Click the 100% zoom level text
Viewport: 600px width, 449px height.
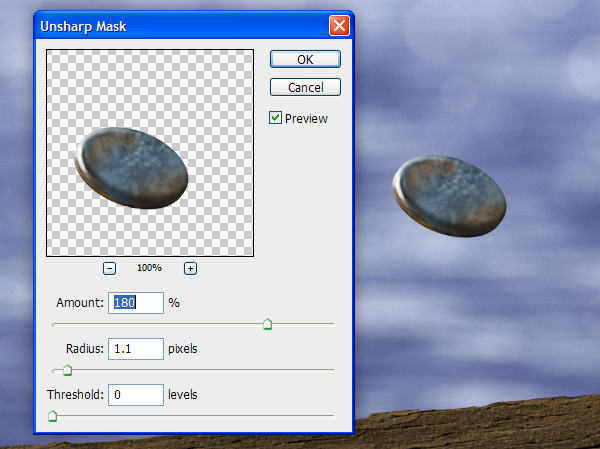coord(149,268)
